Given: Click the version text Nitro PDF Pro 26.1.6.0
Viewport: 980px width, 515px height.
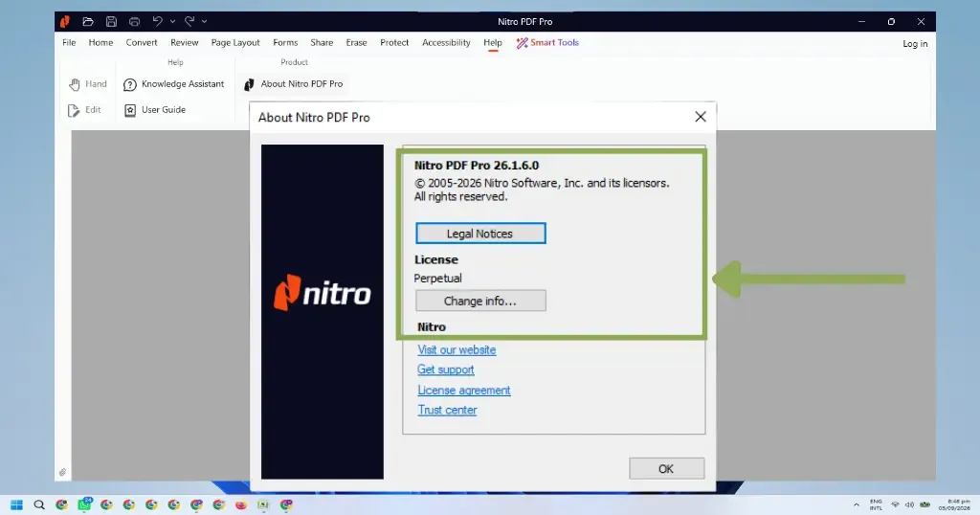Looking at the screenshot, I should (x=477, y=166).
